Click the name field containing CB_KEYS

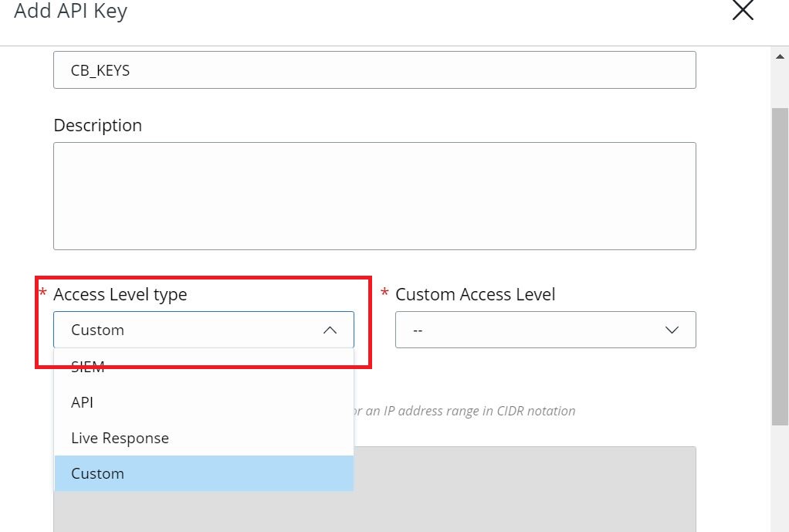[374, 70]
